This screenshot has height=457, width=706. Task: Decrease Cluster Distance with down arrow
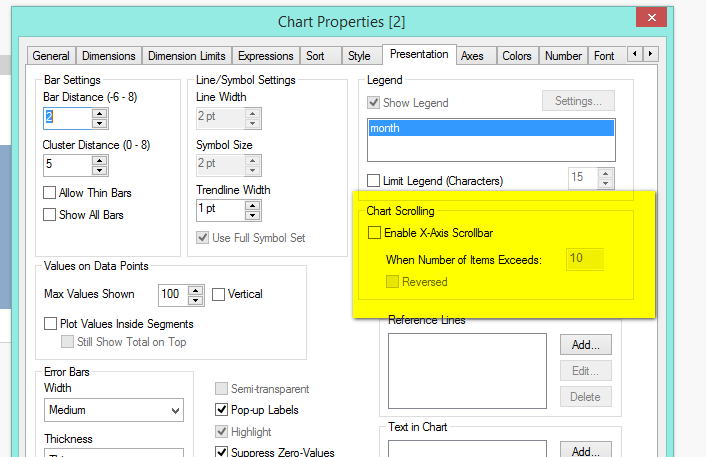point(99,170)
